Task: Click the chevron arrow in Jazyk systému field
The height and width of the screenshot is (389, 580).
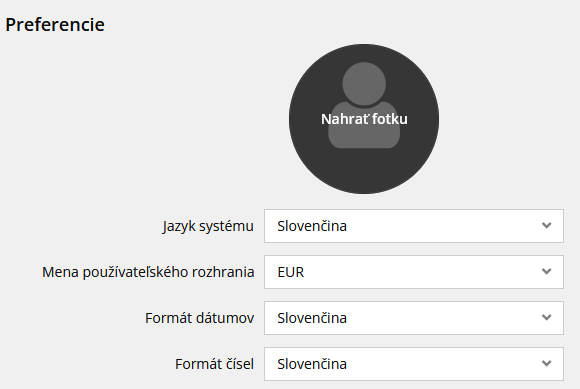Action: [x=546, y=225]
